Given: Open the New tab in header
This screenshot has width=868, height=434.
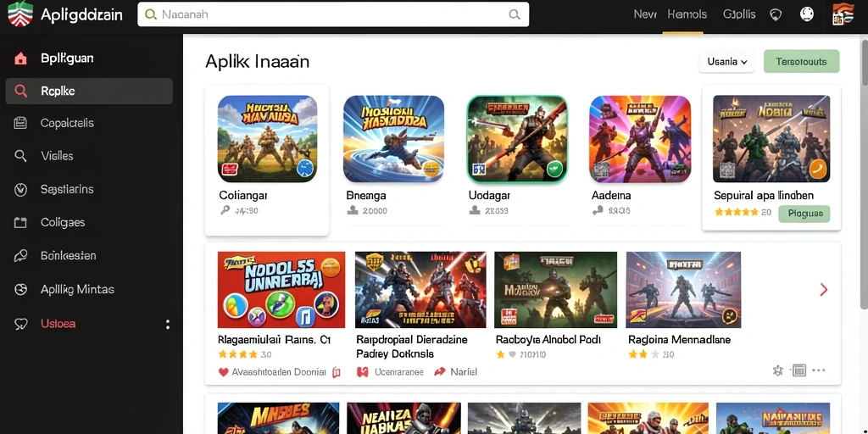Looking at the screenshot, I should pyautogui.click(x=645, y=15).
